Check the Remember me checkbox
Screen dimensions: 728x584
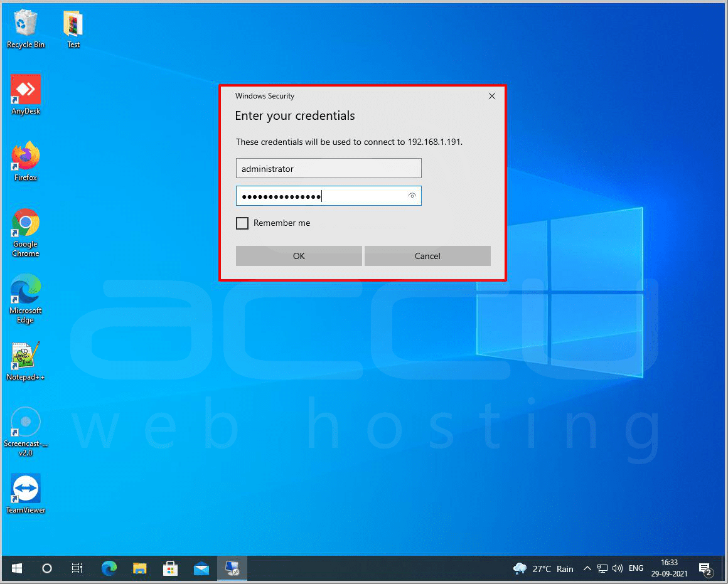[242, 223]
